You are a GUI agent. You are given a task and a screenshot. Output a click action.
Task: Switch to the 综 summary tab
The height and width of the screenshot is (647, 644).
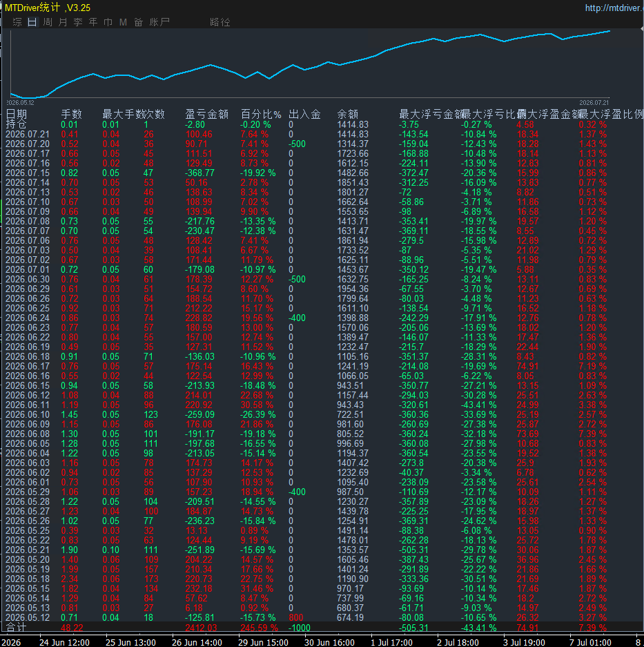(17, 22)
